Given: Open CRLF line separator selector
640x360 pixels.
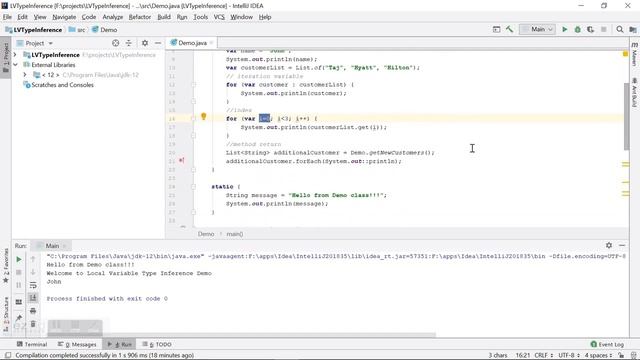Looking at the screenshot, I should 543,355.
